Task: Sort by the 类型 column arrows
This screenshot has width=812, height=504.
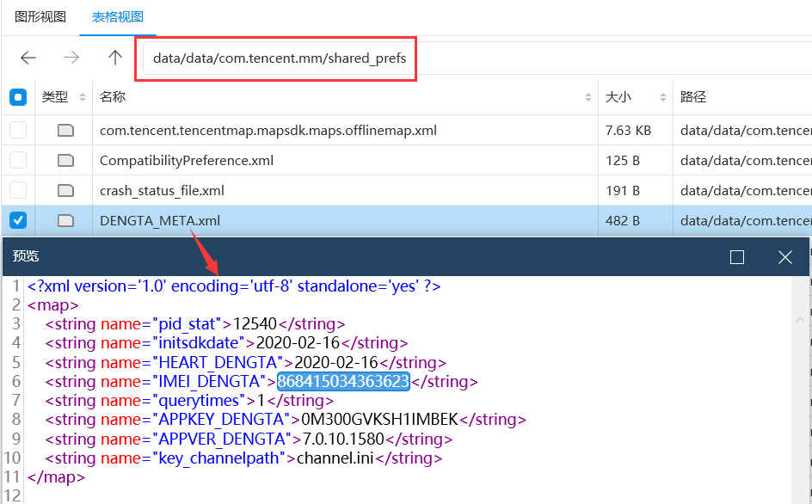Action: click(83, 97)
